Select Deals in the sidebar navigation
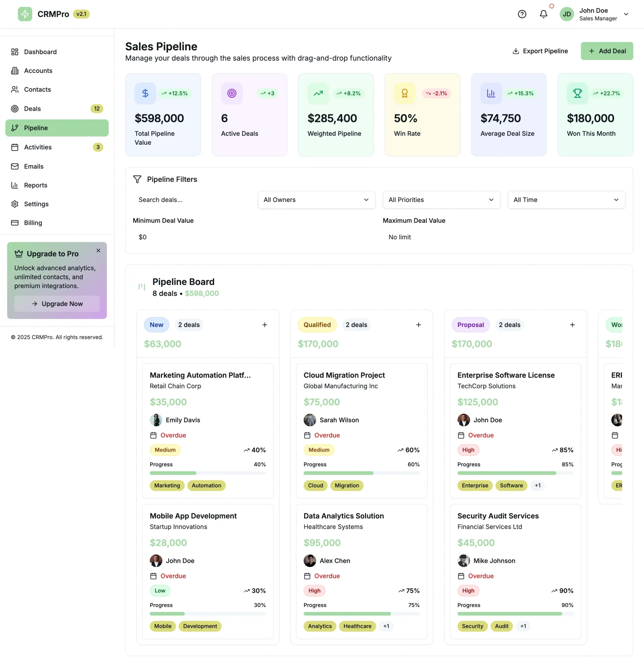Screen dimensions: 644x667 [x=32, y=108]
